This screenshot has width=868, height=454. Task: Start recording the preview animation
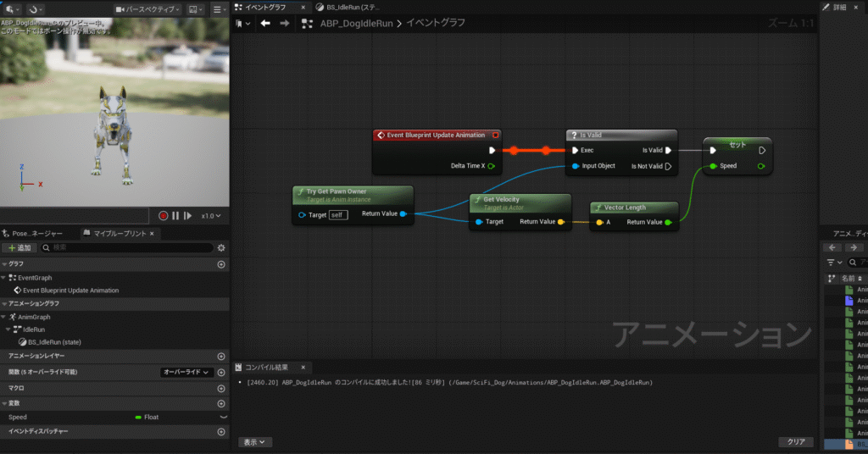(x=164, y=216)
